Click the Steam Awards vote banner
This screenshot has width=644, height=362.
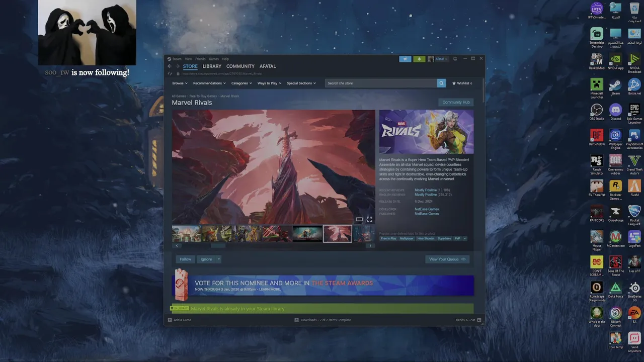pos(323,286)
